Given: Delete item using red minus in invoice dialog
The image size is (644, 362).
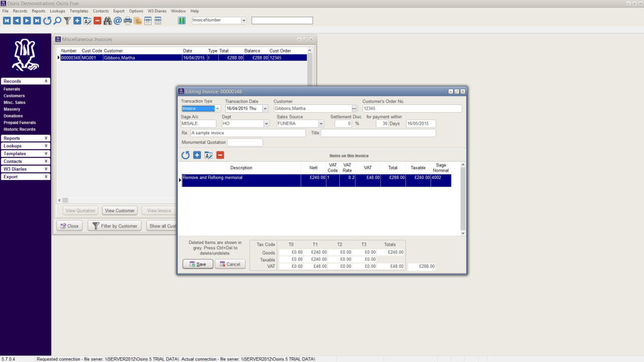Looking at the screenshot, I should coord(220,155).
